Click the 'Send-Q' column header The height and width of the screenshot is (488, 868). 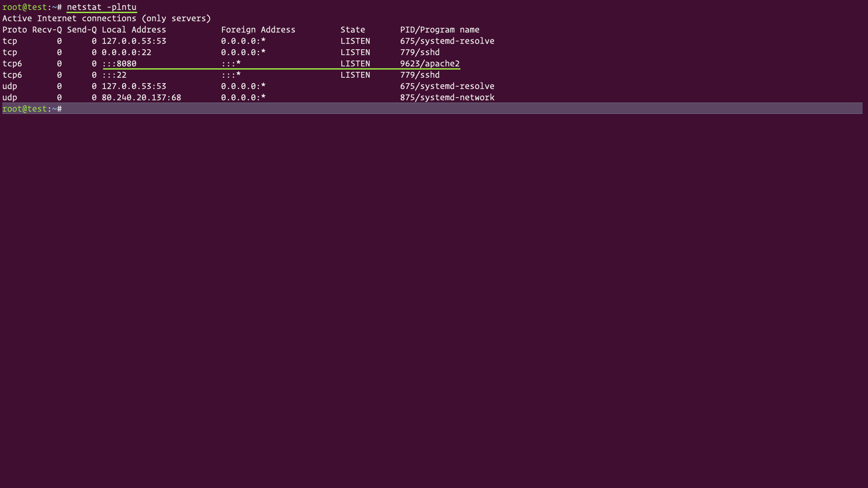82,30
